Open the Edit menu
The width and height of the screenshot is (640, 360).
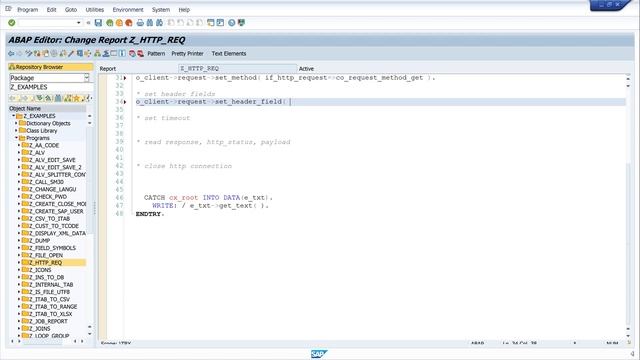(x=51, y=9)
